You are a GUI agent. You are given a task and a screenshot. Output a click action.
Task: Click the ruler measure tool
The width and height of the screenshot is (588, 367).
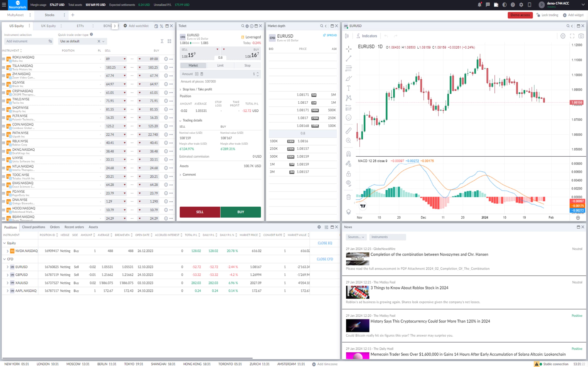[349, 131]
